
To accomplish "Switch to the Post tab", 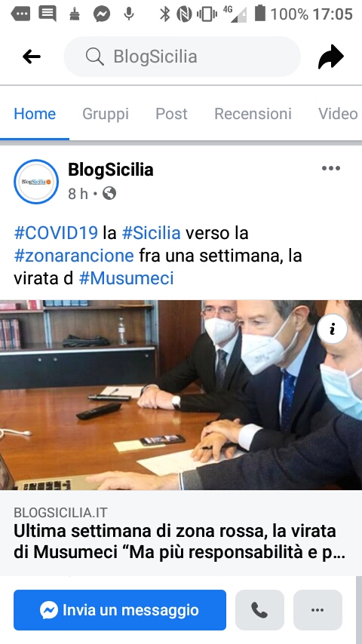I will tap(171, 114).
